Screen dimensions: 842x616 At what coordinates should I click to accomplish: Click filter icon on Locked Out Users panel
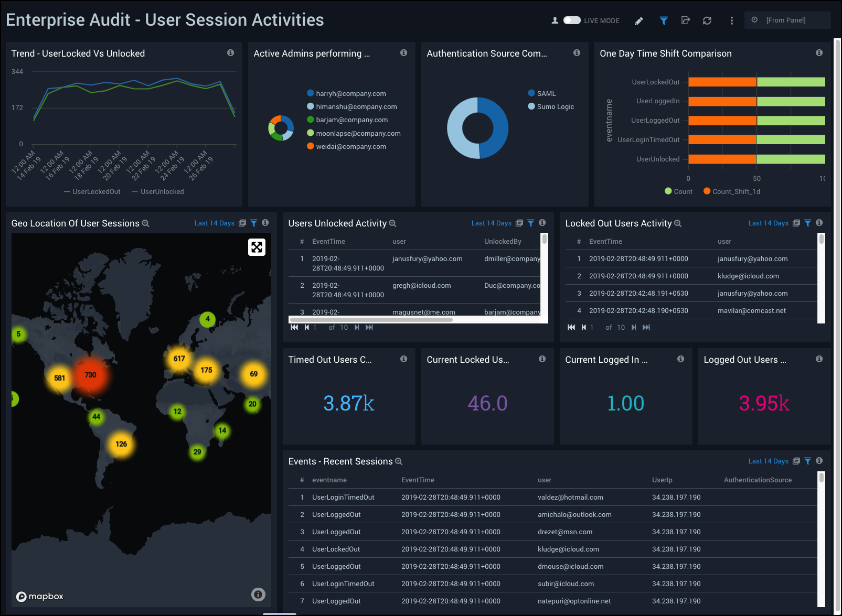[807, 223]
